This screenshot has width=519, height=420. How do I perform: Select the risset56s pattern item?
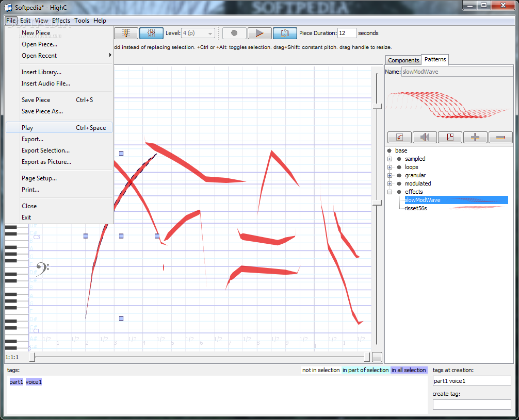tap(416, 208)
